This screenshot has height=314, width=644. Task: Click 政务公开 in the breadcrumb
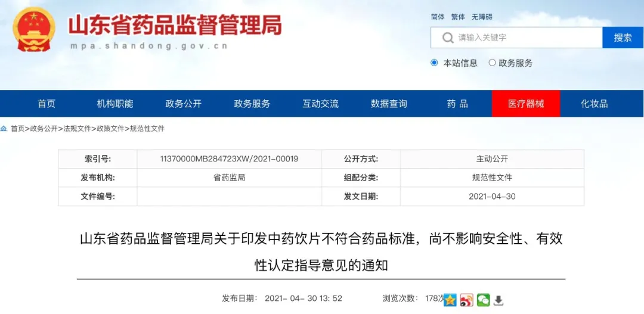tap(44, 129)
